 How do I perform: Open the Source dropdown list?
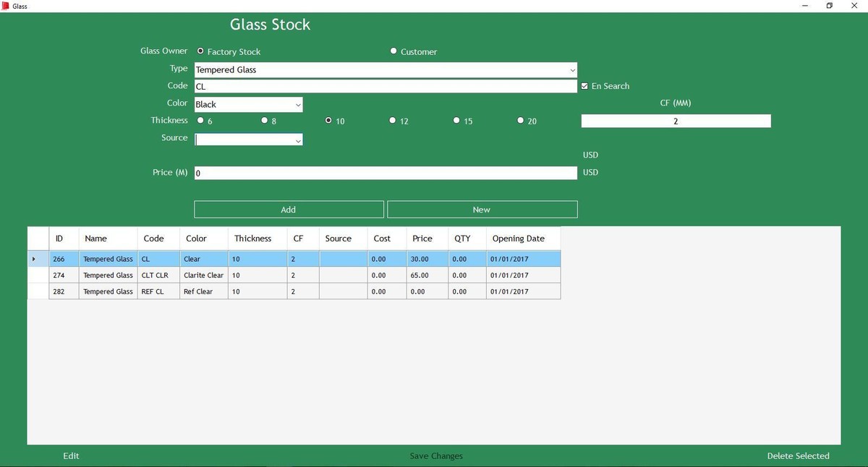click(x=298, y=140)
